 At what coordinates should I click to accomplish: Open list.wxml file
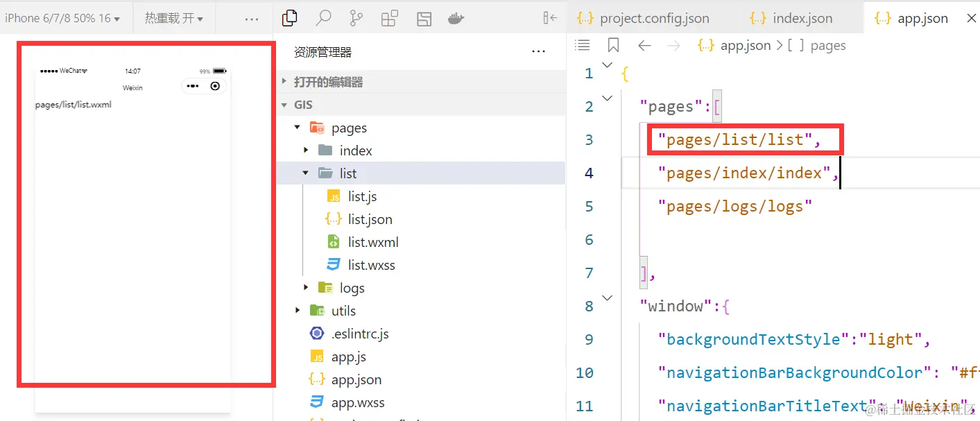[373, 242]
